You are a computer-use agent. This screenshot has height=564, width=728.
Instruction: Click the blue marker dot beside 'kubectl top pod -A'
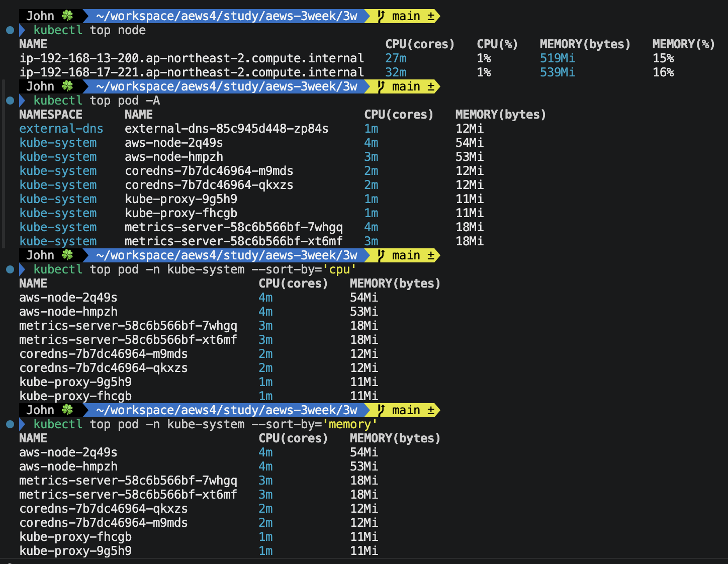click(x=10, y=101)
